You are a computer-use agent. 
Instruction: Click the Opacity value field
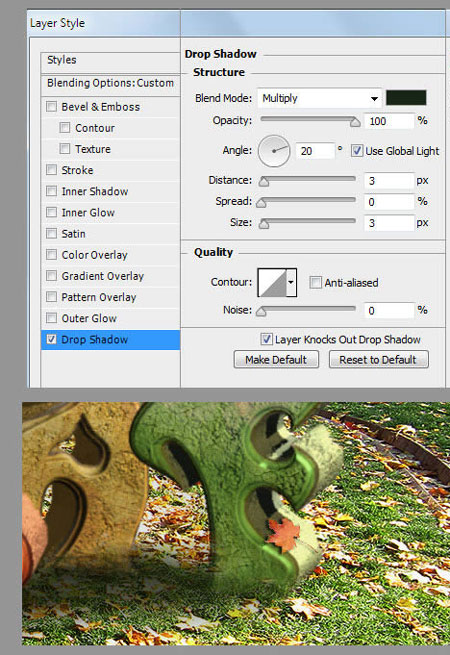pyautogui.click(x=389, y=121)
